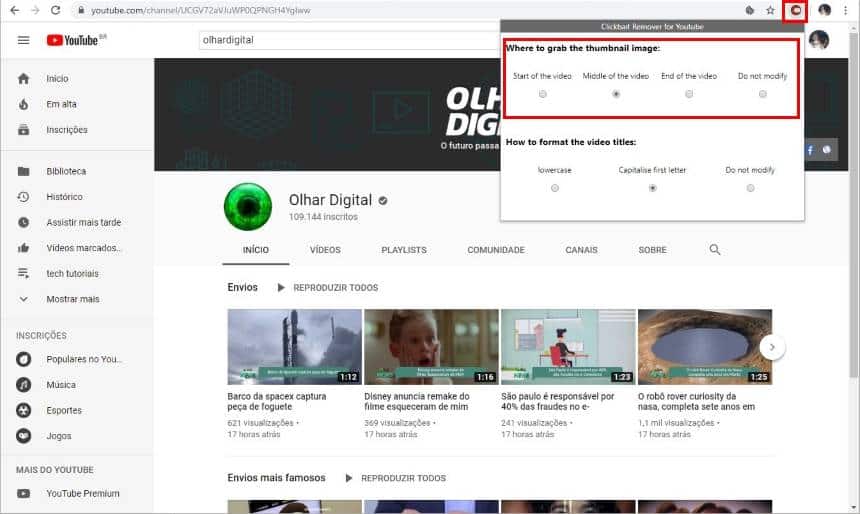Switch to the CANAIS channel tab
This screenshot has width=860, height=514.
(x=581, y=250)
